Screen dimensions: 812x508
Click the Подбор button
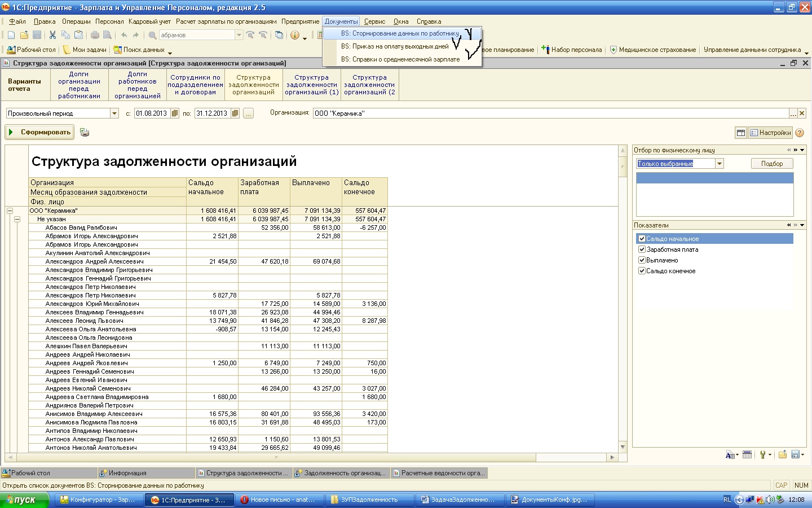coord(771,164)
